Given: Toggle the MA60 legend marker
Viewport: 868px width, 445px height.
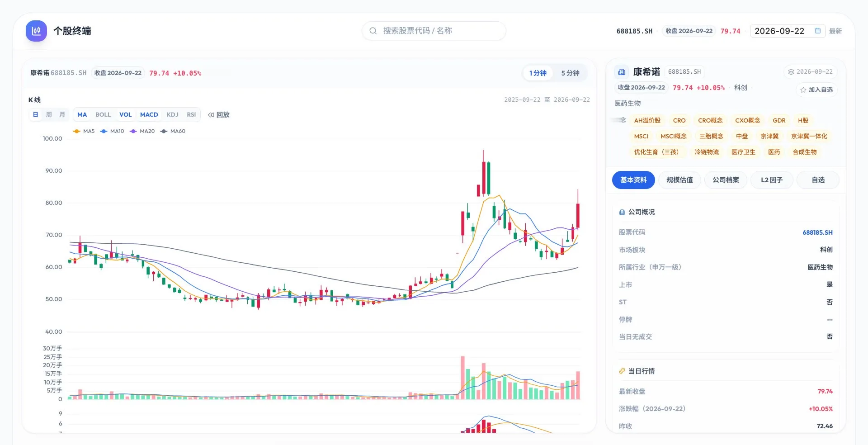Looking at the screenshot, I should point(164,131).
